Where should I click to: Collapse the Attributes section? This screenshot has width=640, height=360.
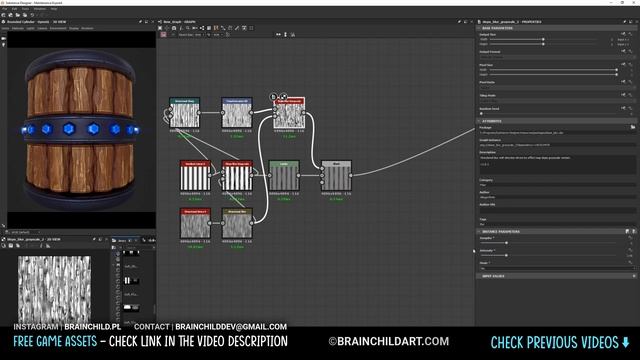click(x=479, y=121)
